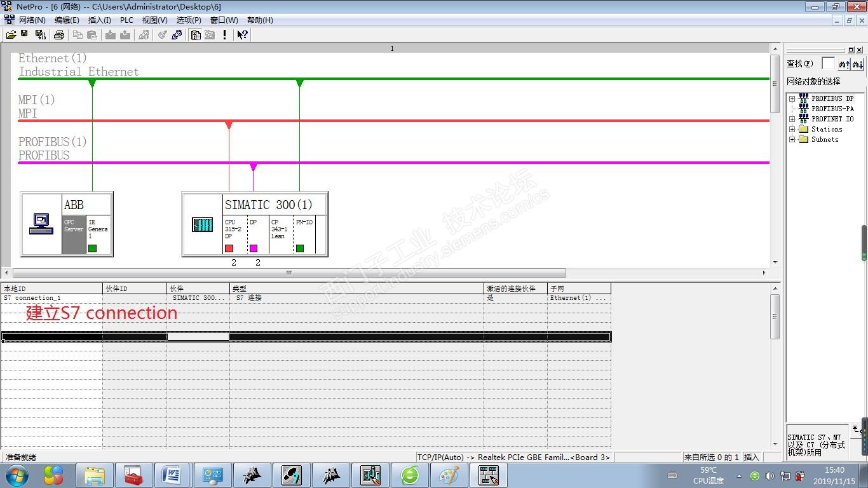Click the Print toolbar icon
This screenshot has width=868, height=488.
click(x=59, y=35)
